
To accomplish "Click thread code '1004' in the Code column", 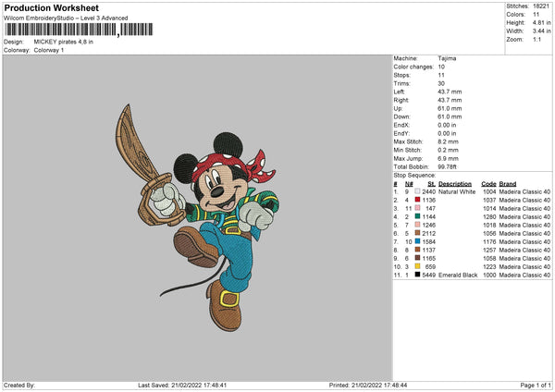I will 489,191.
